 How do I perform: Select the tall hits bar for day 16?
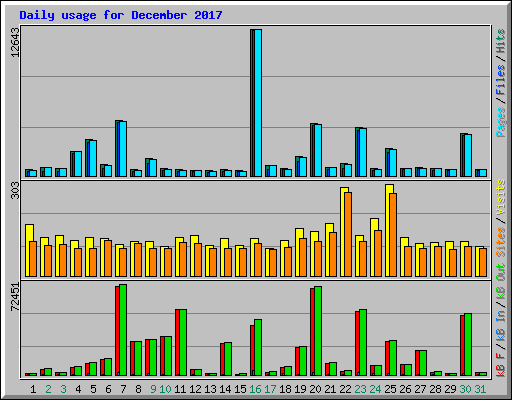[256, 103]
